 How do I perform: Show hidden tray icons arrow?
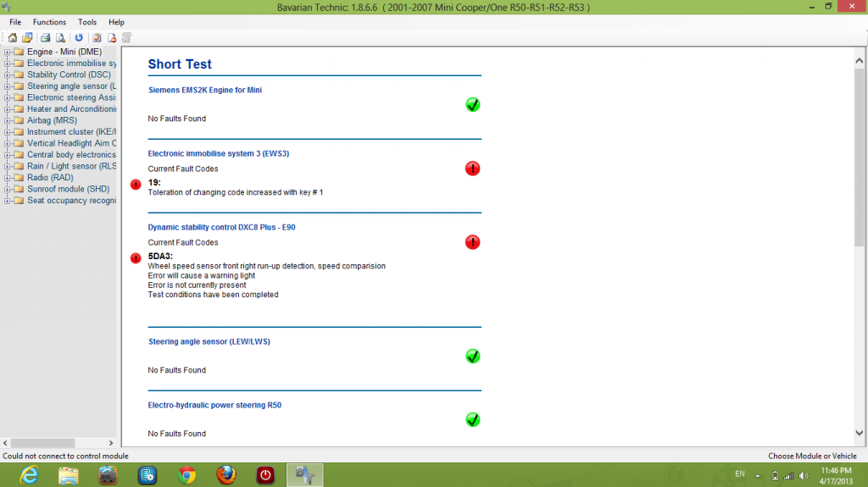pyautogui.click(x=758, y=476)
